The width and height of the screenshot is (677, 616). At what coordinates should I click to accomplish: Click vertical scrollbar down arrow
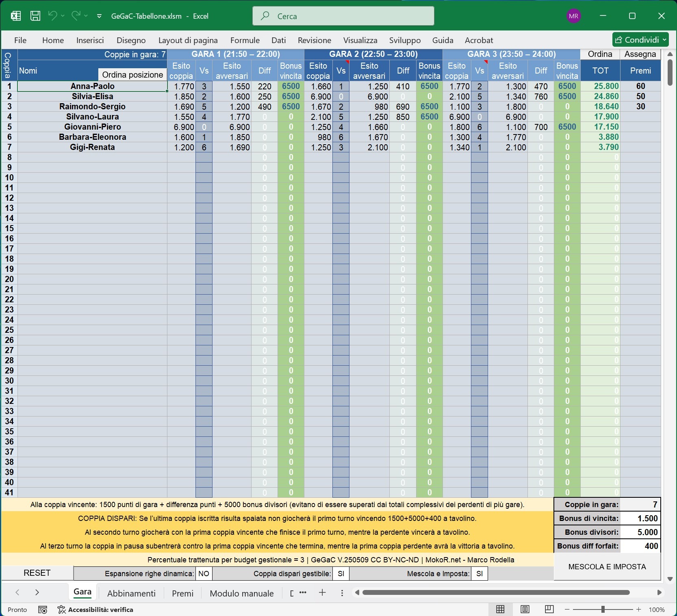pos(670,579)
